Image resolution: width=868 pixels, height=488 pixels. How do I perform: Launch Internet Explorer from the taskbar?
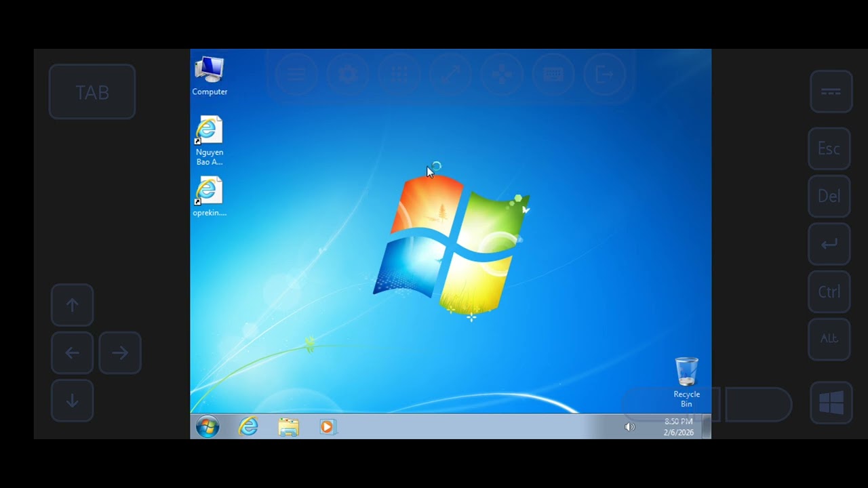coord(248,427)
